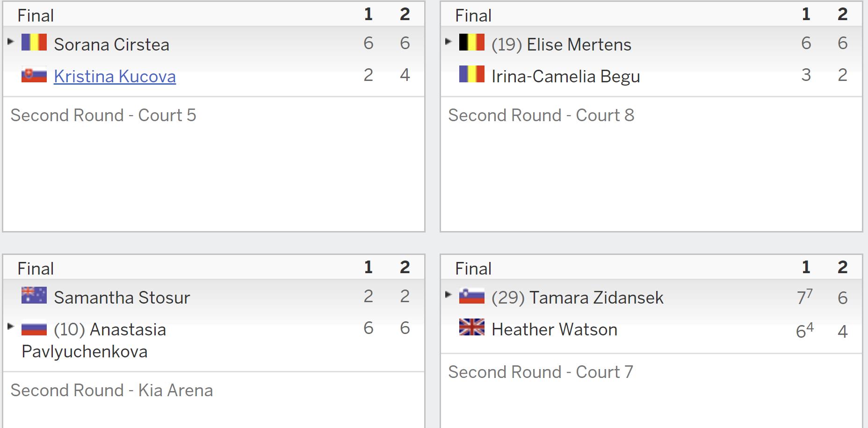Viewport: 868px width, 428px height.
Task: Select the Samantha Stosur player name
Action: coord(122,297)
